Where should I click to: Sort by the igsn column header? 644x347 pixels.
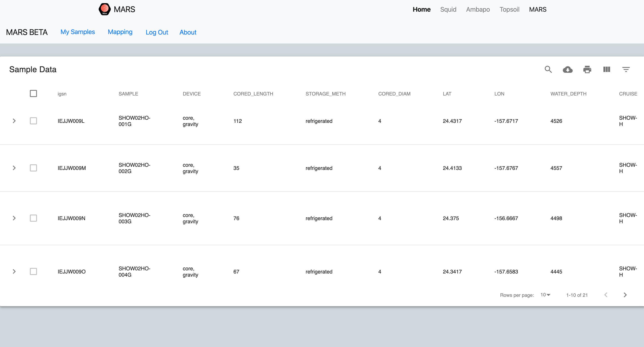click(x=62, y=94)
